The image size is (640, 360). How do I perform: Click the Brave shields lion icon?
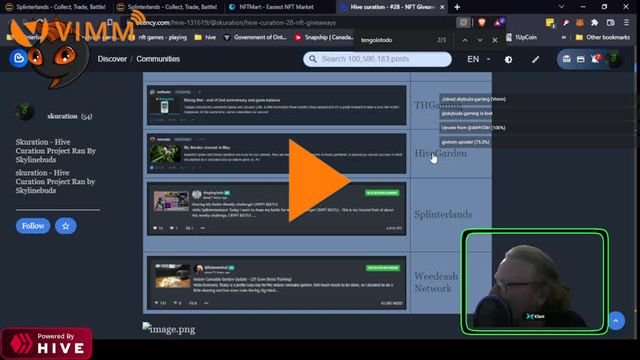tap(482, 22)
